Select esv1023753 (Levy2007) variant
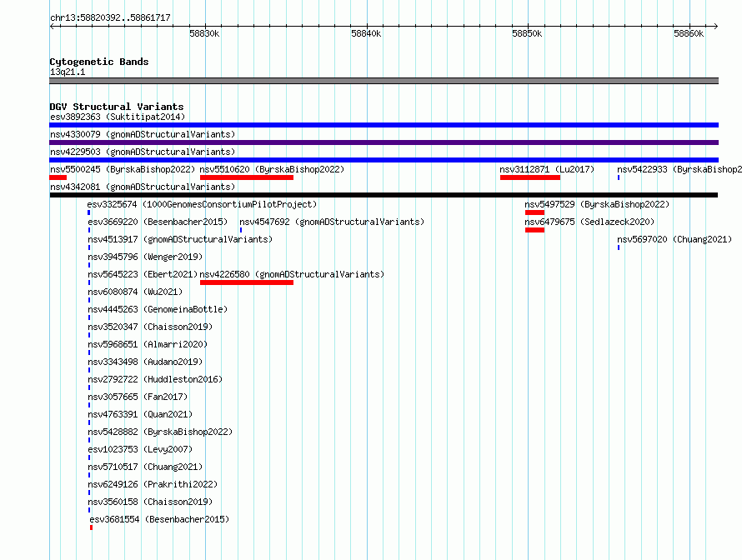 (x=140, y=449)
